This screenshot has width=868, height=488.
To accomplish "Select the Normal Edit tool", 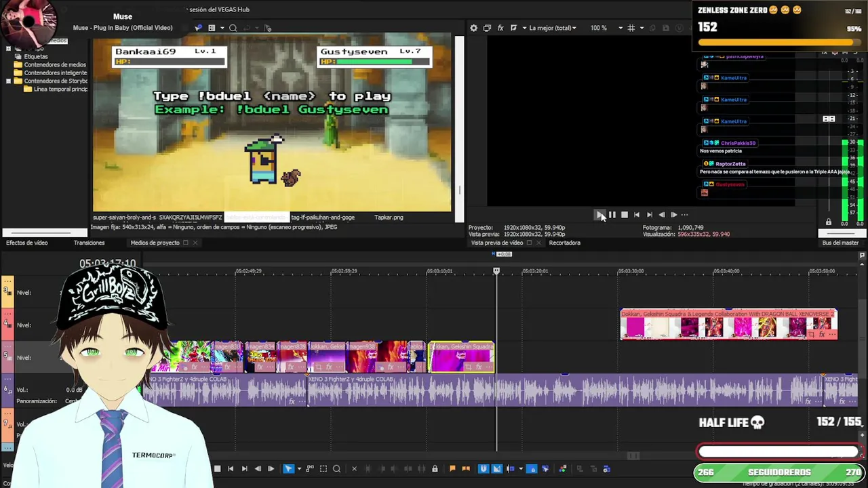I will [288, 468].
